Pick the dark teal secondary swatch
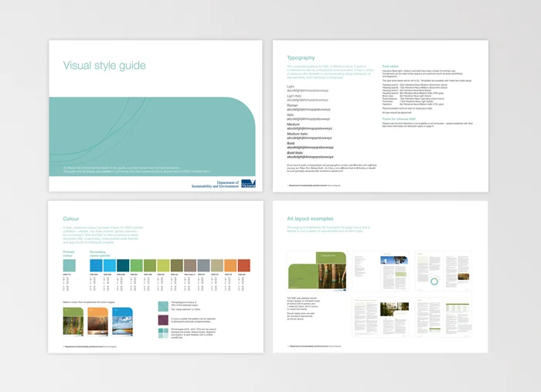 click(123, 266)
